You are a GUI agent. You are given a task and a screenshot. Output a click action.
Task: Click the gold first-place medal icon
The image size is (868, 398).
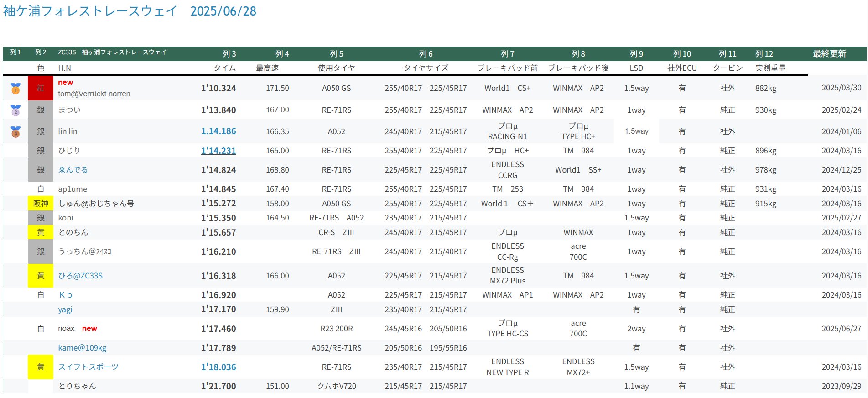[x=16, y=88]
